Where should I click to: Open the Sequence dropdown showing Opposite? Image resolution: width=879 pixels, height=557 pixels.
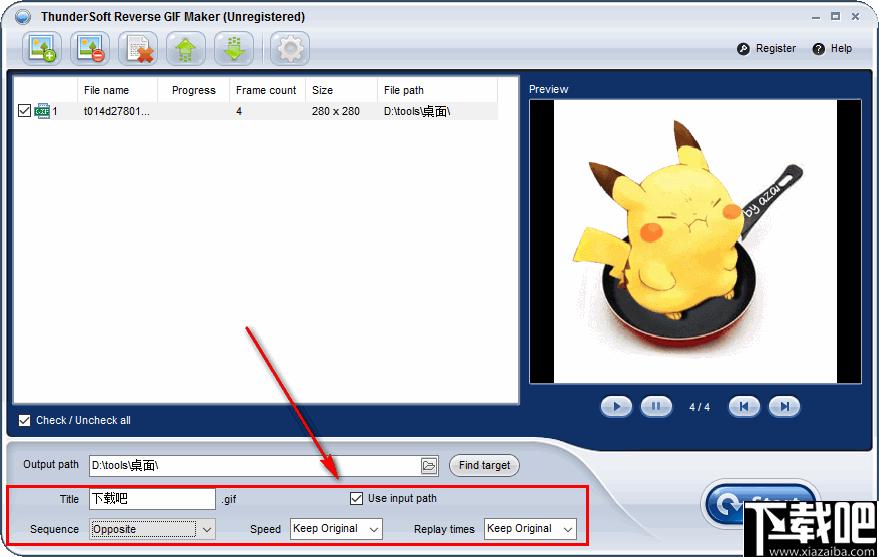point(152,529)
